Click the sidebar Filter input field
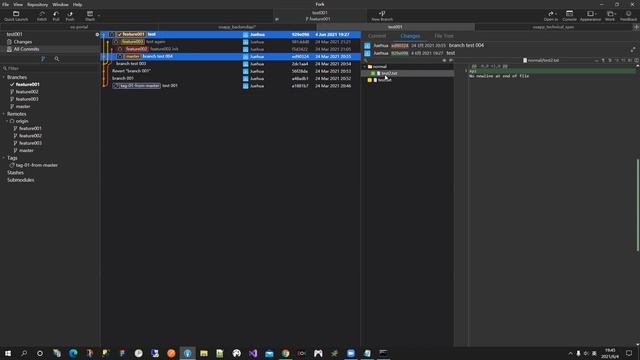The width and height of the screenshot is (640, 360). (x=50, y=69)
